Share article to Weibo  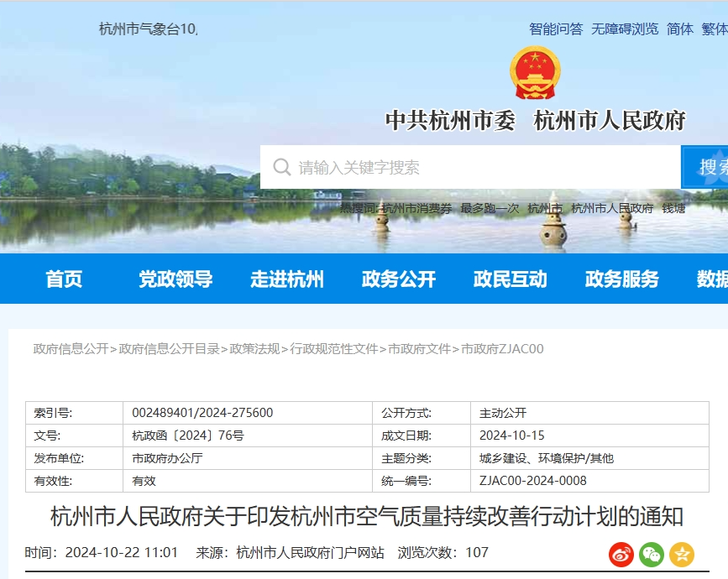tap(621, 554)
